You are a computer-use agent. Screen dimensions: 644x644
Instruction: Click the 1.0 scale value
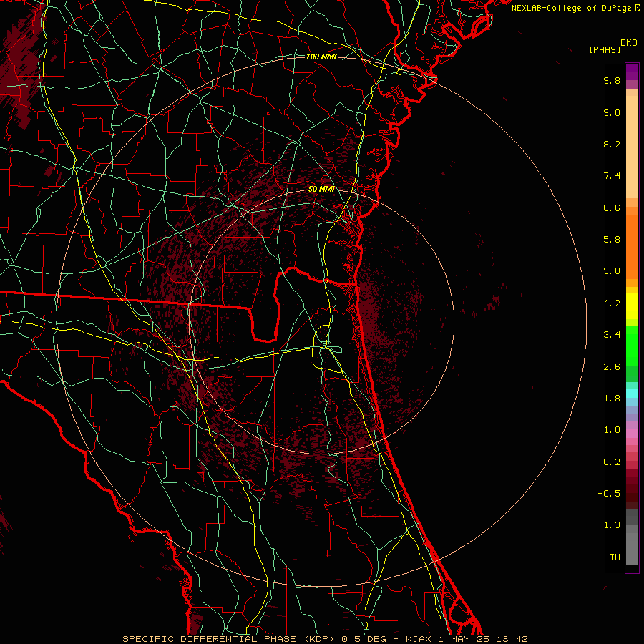612,430
